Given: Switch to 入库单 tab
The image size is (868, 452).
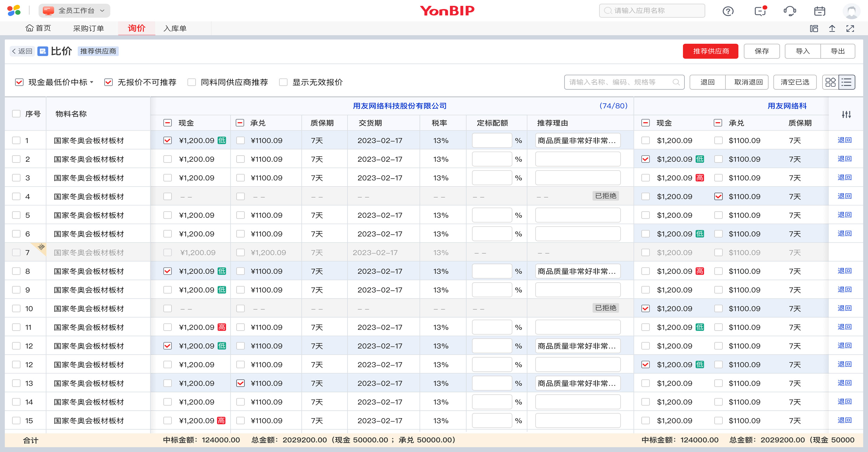Looking at the screenshot, I should click(175, 29).
